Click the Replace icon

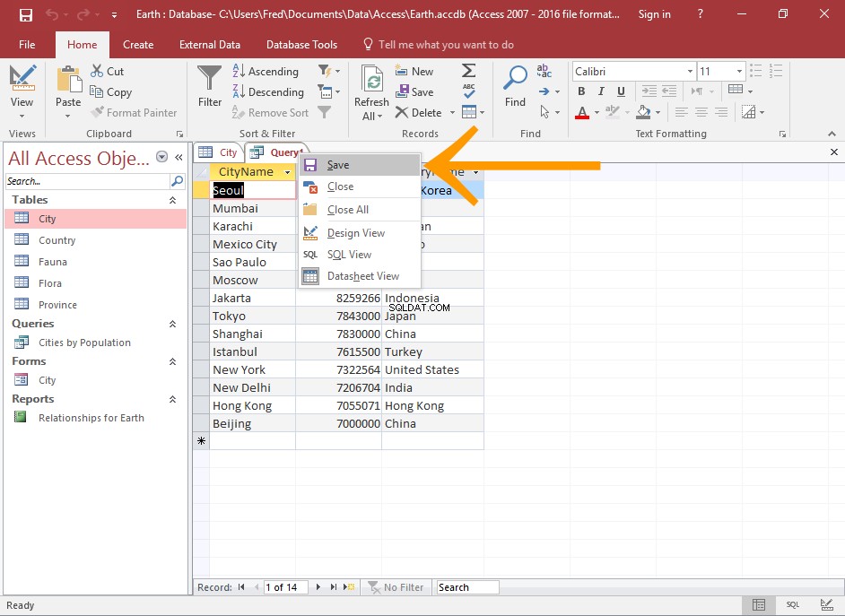click(x=544, y=71)
